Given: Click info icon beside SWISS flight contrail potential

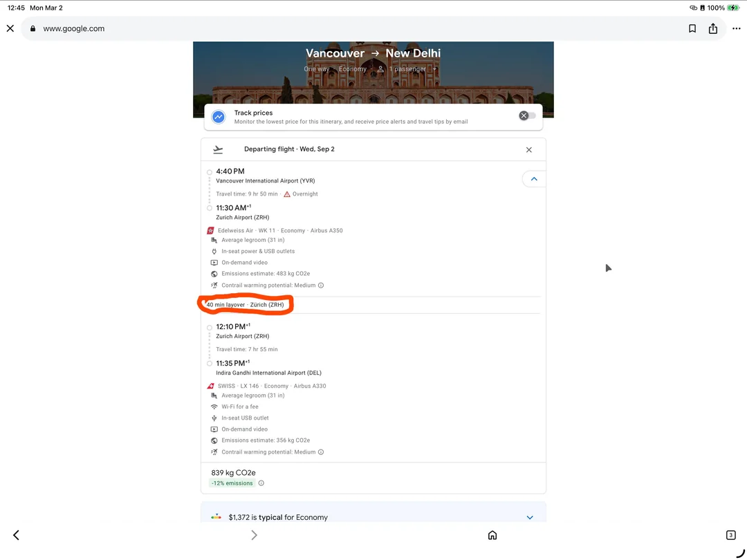Looking at the screenshot, I should [321, 452].
